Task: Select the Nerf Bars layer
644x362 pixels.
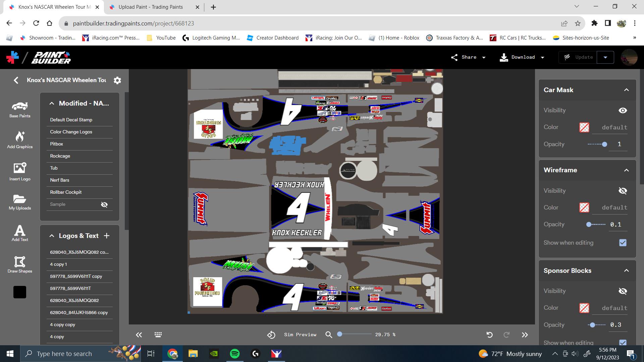Action: click(x=60, y=180)
